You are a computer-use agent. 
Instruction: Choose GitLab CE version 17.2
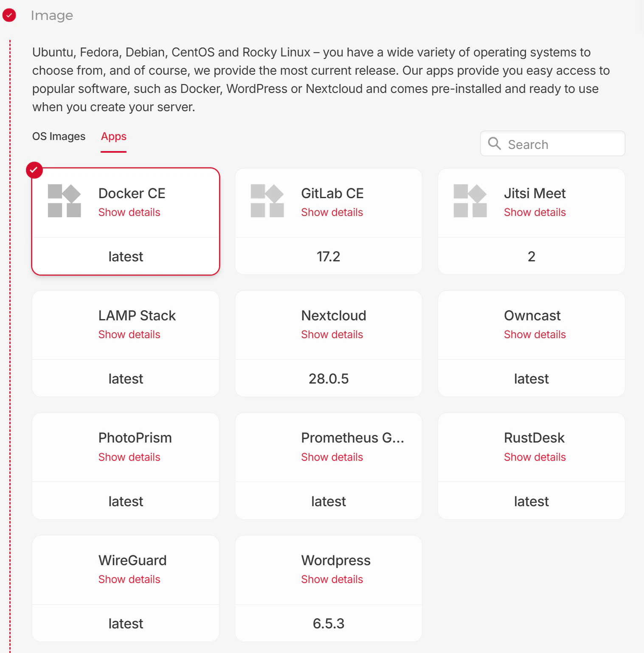pos(329,256)
